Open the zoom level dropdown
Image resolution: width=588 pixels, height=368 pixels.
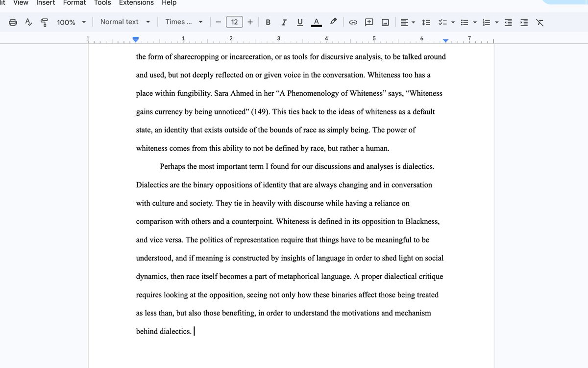[72, 22]
